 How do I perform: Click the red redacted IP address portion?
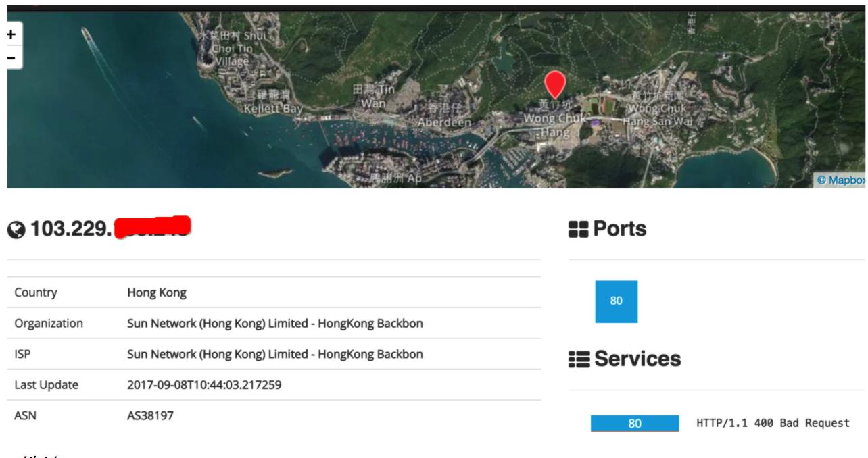point(152,228)
